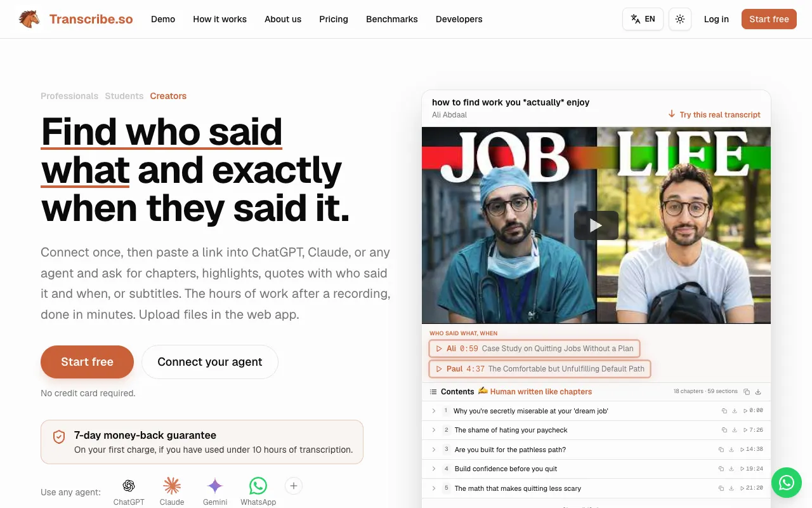812x508 pixels.
Task: Expand chapter 3 'Are you built for the pathless path?'
Action: [434, 450]
